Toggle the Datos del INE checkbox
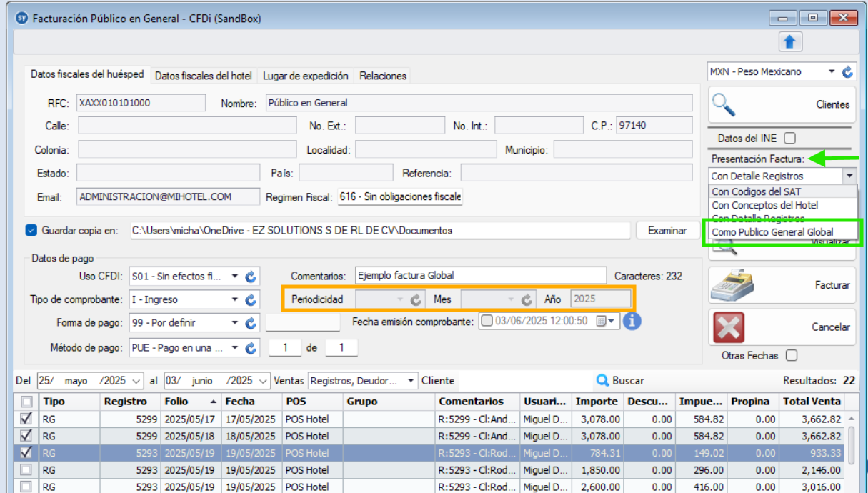Screen dimensions: 868x493 tap(789, 139)
